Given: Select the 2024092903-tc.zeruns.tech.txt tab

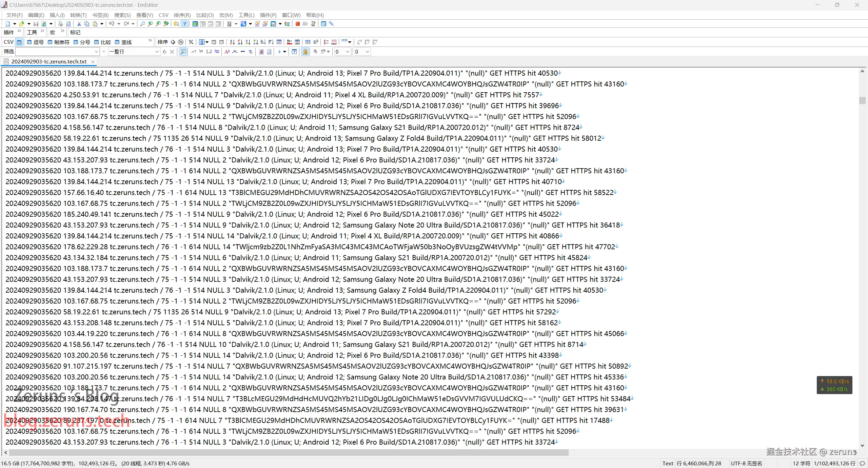Looking at the screenshot, I should 49,61.
